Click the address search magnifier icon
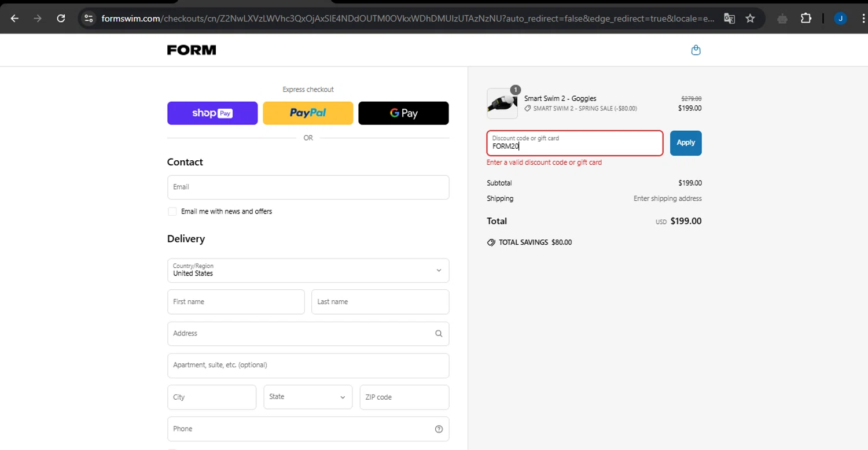The width and height of the screenshot is (868, 450). click(x=439, y=334)
